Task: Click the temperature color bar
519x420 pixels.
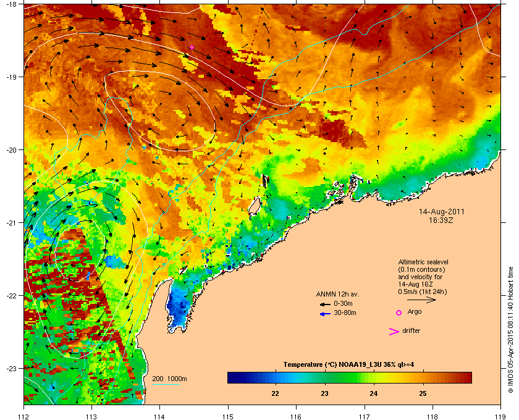Action: coord(350,377)
